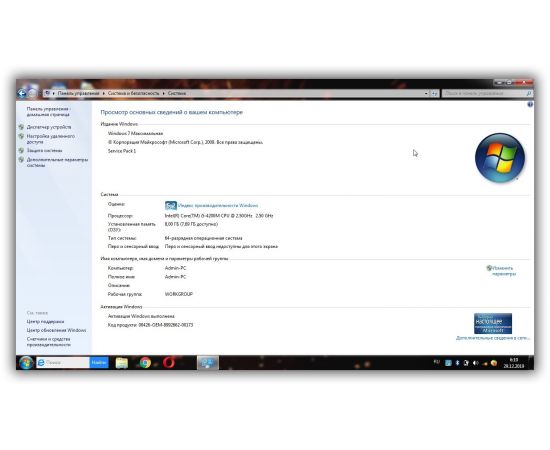550x450 pixels.
Task: Click the search magnifier icon
Action: coord(529,93)
